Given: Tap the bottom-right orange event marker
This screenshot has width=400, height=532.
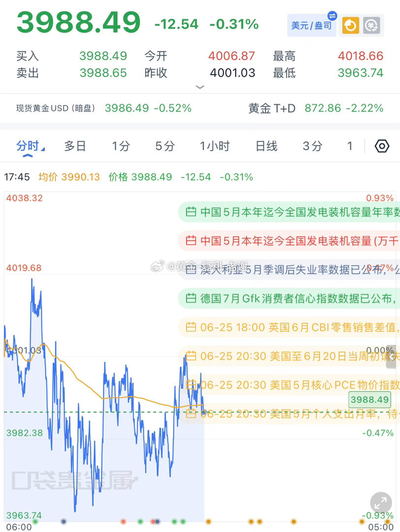Looking at the screenshot, I should coord(388,522).
